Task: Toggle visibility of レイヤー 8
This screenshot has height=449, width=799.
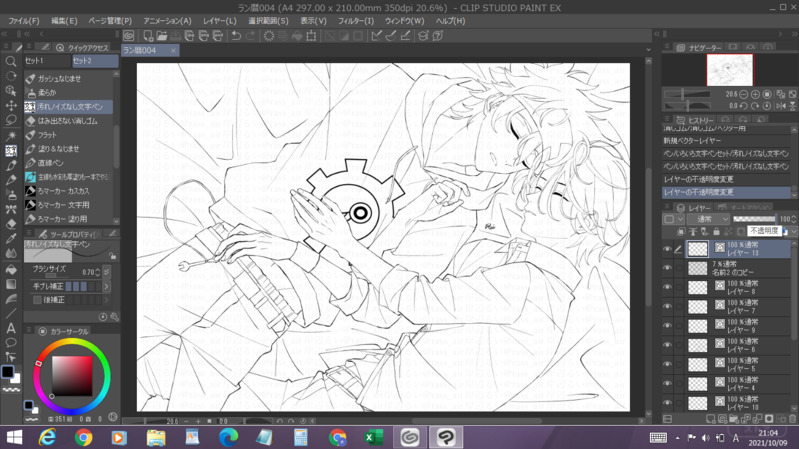Action: click(x=667, y=287)
